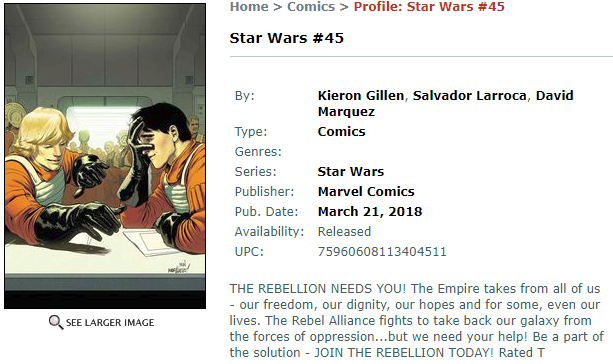This screenshot has width=613, height=364.
Task: Open the Marvel Comics publisher link
Action: pyautogui.click(x=366, y=191)
